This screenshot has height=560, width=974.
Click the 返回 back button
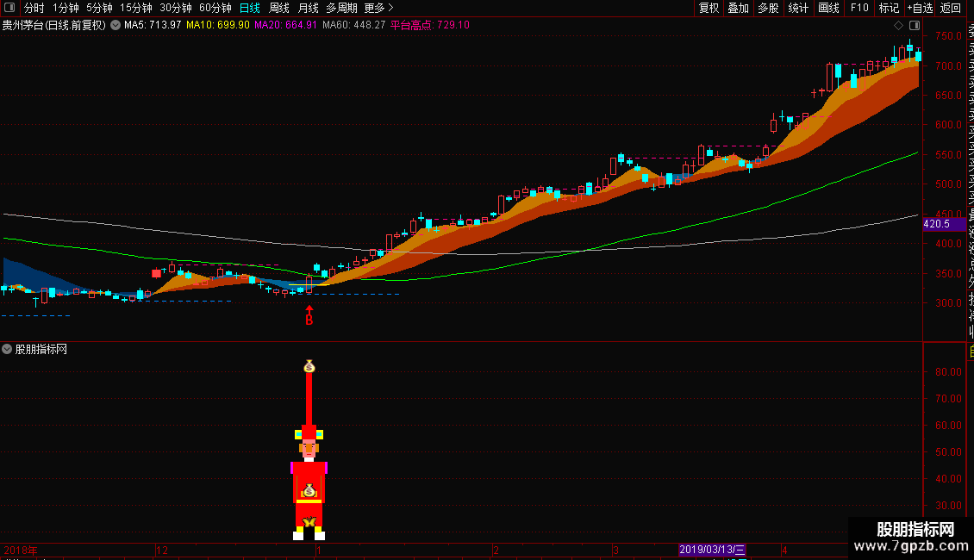click(x=951, y=8)
